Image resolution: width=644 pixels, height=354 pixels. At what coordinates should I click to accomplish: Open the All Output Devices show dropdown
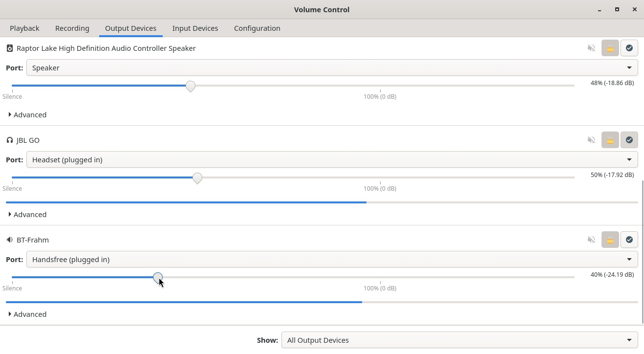(459, 340)
